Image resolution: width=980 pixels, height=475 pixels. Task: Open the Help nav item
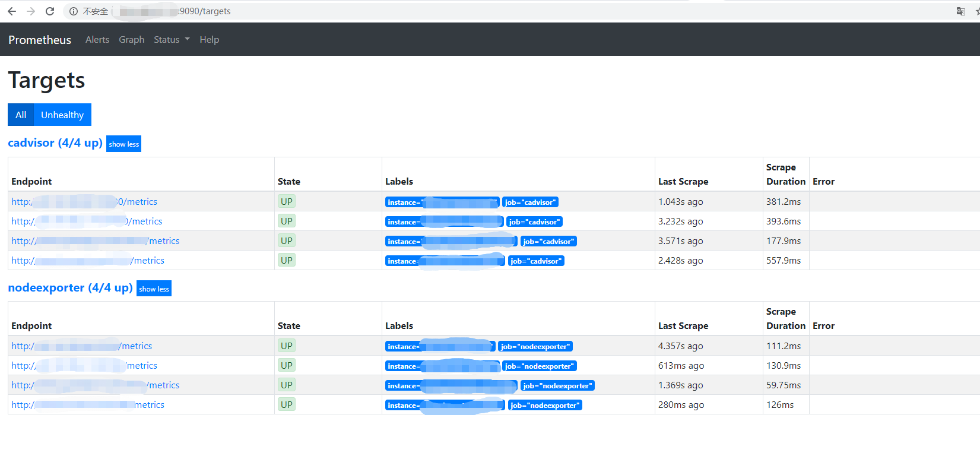point(209,40)
